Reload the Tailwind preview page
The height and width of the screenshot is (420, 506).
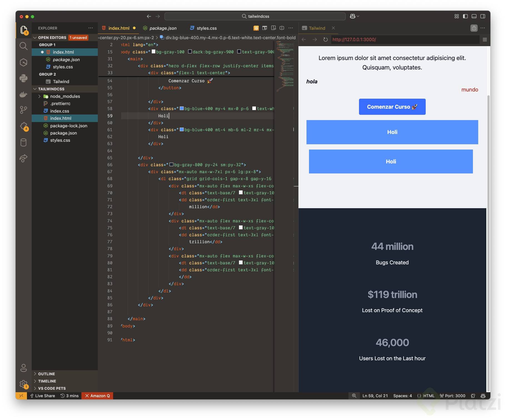click(325, 40)
